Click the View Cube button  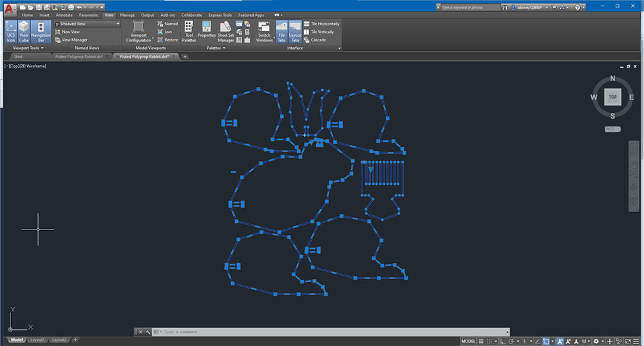24,32
